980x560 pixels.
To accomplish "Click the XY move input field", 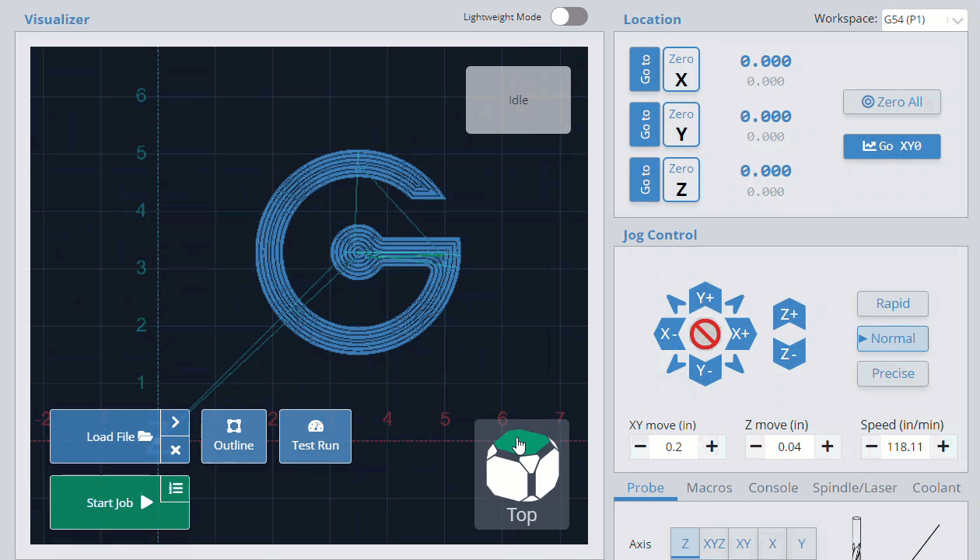I will 675,446.
